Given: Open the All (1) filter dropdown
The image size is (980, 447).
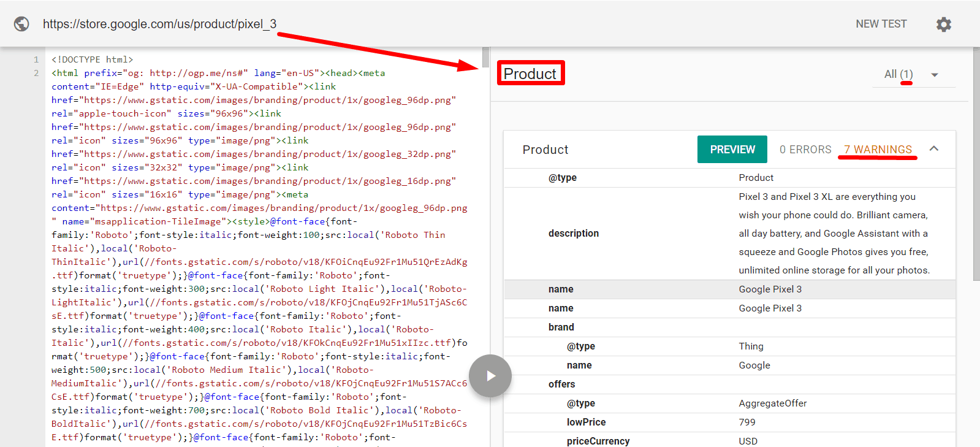Looking at the screenshot, I should (913, 74).
